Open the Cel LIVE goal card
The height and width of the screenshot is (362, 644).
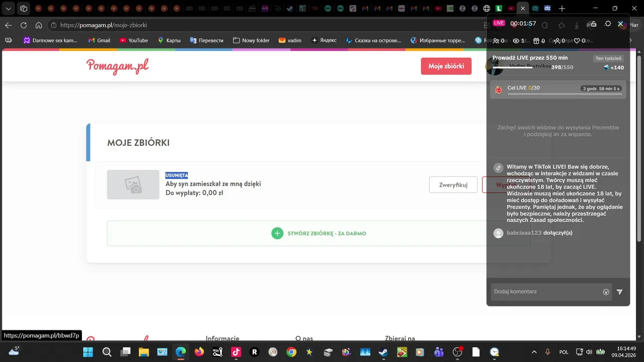point(558,89)
